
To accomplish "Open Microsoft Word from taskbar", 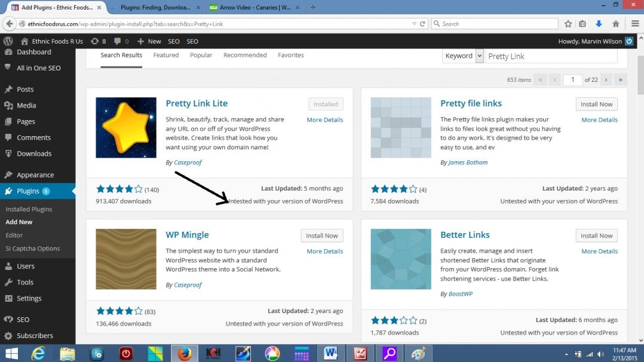I will pos(330,354).
